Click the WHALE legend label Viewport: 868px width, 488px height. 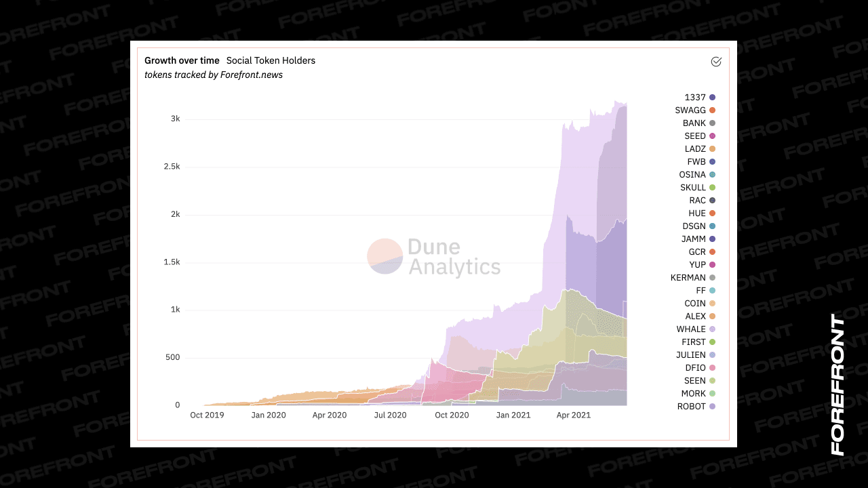[691, 329]
